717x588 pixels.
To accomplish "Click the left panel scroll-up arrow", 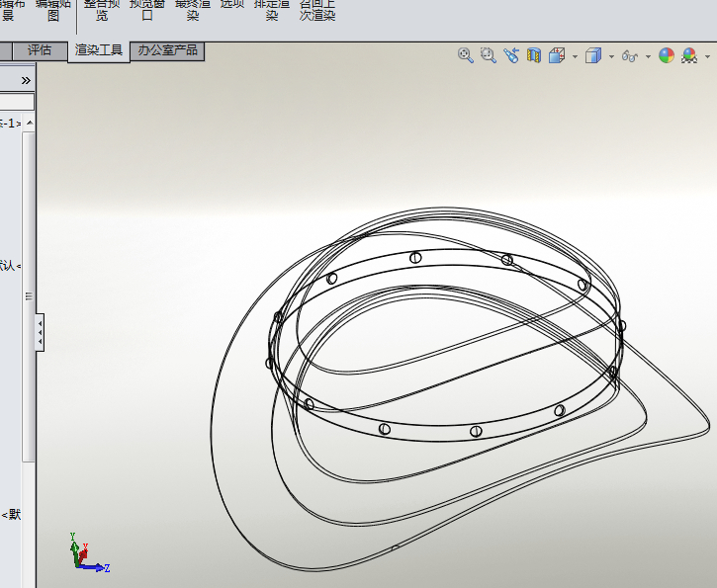I will [30, 123].
